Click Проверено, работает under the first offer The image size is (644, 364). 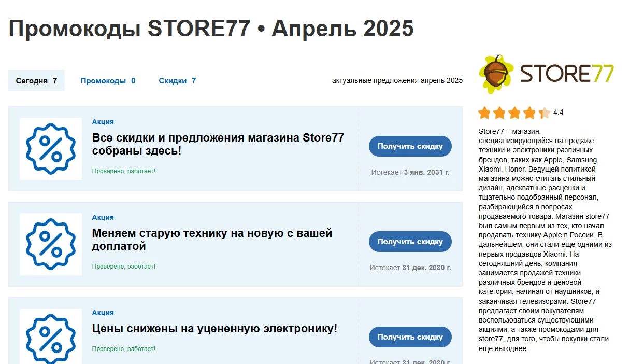pos(123,171)
